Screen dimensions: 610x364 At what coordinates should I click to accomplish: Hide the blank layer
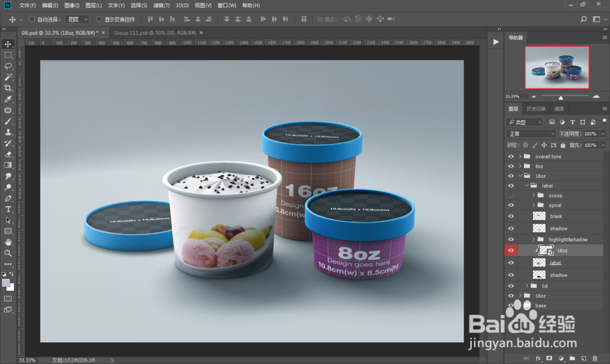(511, 216)
